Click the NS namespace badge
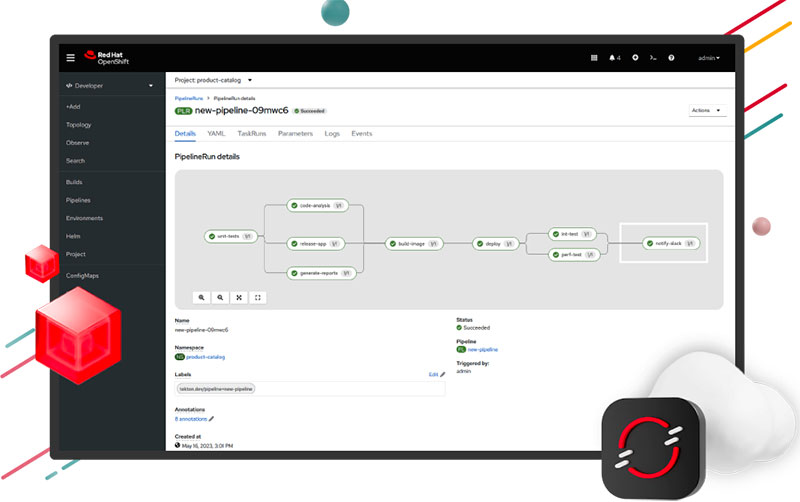This screenshot has width=800, height=502. (x=180, y=357)
